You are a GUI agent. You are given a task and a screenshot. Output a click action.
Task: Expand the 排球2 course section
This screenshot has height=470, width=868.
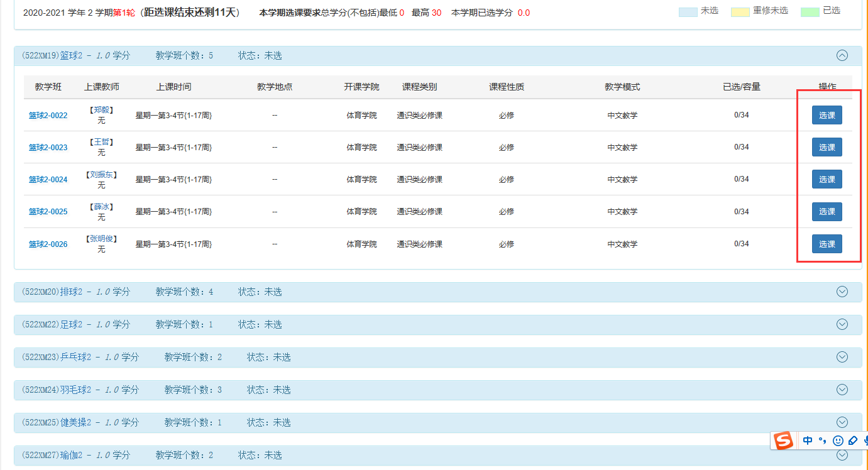(842, 292)
